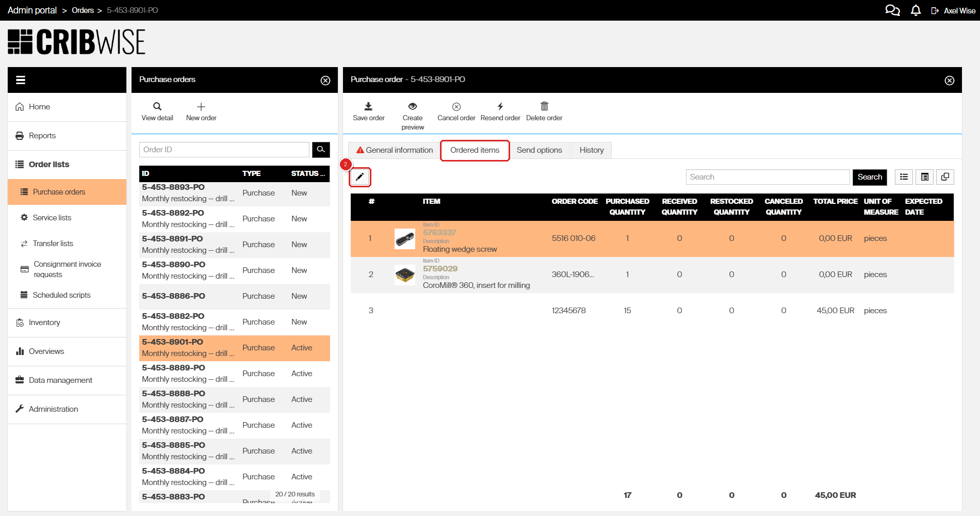Click the copy items icon
This screenshot has width=980, height=516.
945,176
